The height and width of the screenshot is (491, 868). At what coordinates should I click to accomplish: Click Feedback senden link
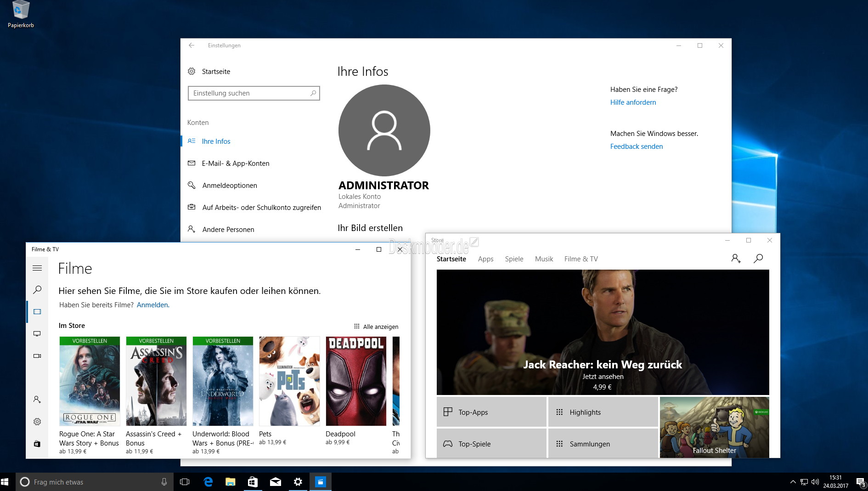[636, 146]
